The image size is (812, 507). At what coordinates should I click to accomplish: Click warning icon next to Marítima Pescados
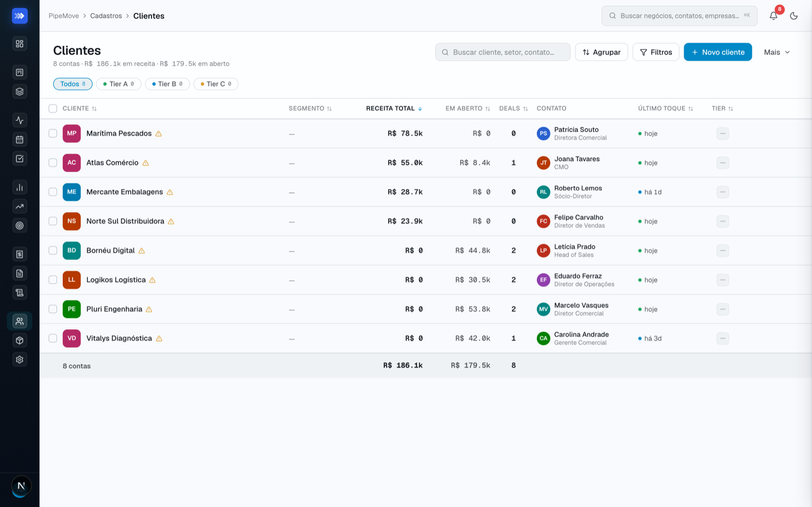(159, 134)
